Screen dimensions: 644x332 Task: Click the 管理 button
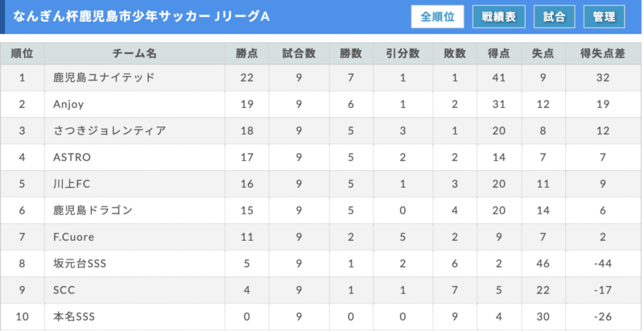tap(605, 17)
